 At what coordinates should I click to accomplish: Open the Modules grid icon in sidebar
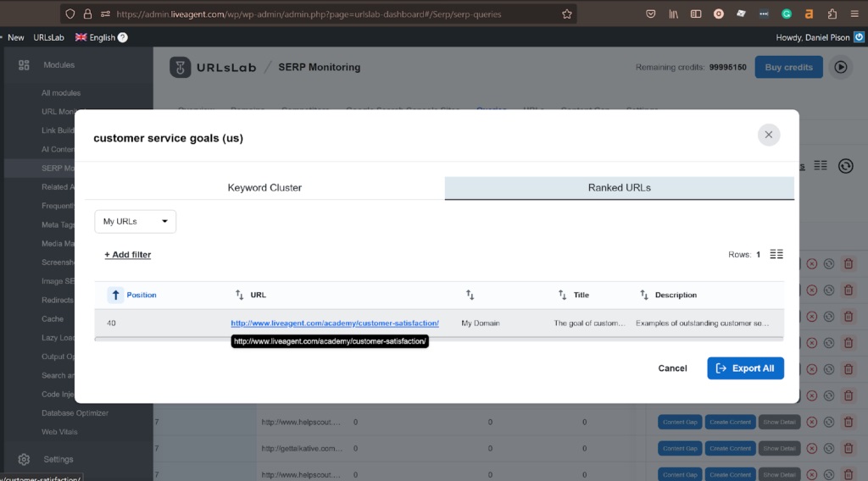click(24, 65)
